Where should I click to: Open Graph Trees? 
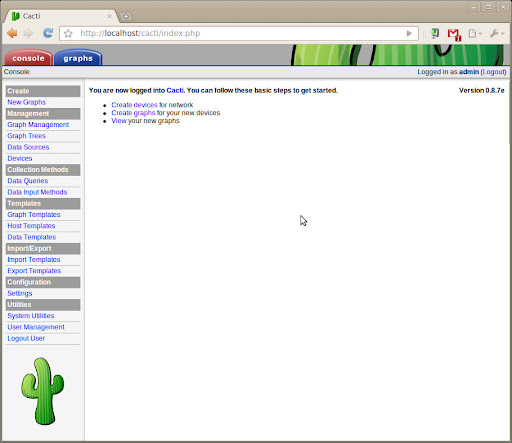click(27, 136)
